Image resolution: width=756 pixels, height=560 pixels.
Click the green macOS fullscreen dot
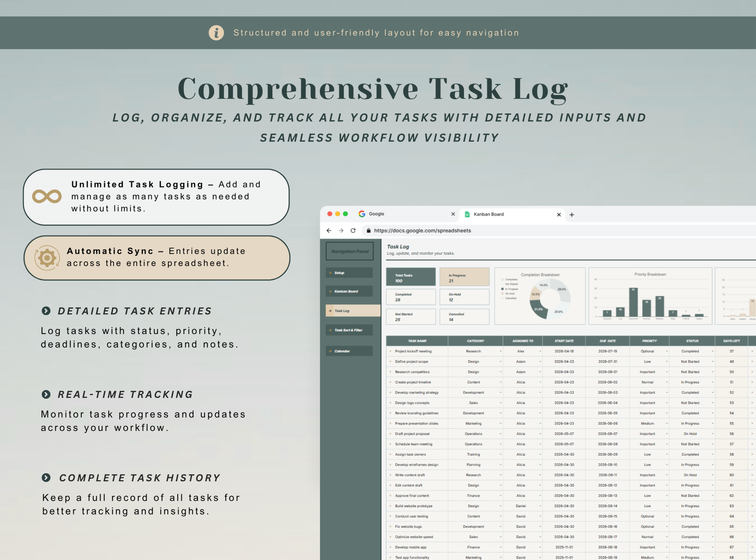(345, 214)
